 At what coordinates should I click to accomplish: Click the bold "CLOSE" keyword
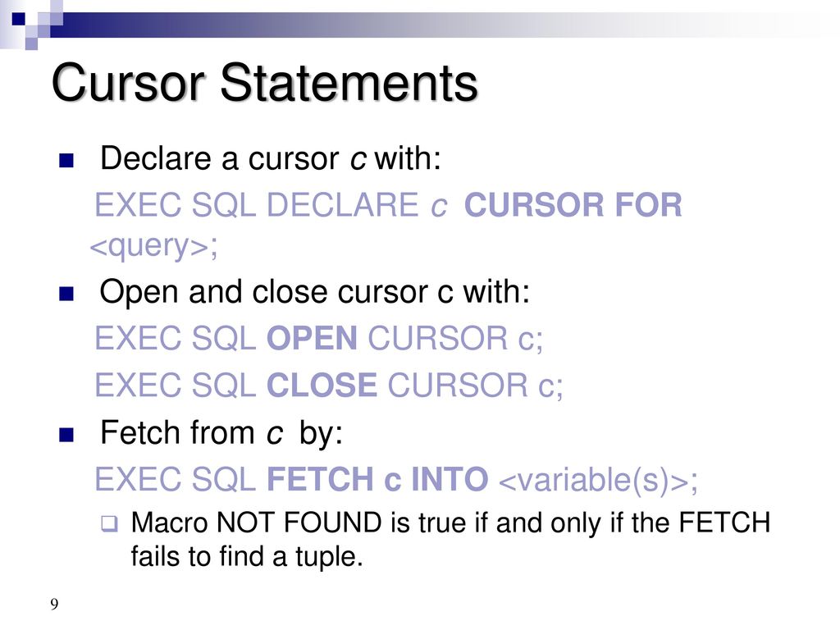tap(322, 385)
